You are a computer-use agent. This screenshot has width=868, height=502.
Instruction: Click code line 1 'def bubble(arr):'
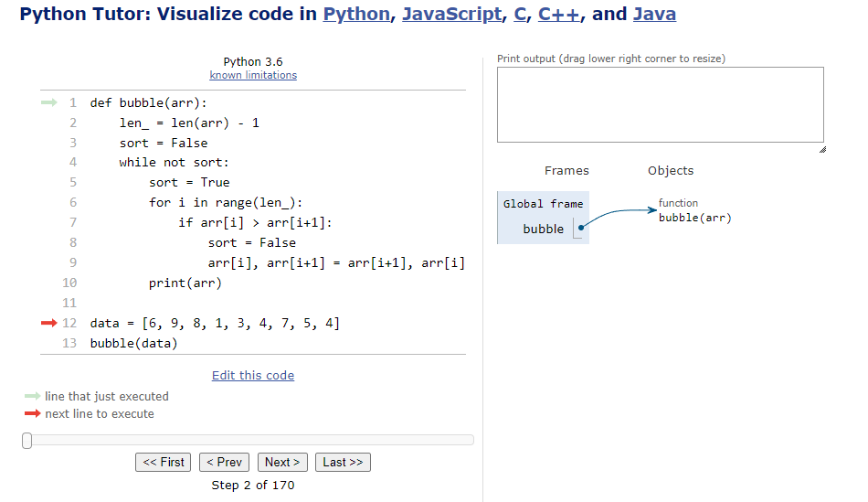[148, 103]
